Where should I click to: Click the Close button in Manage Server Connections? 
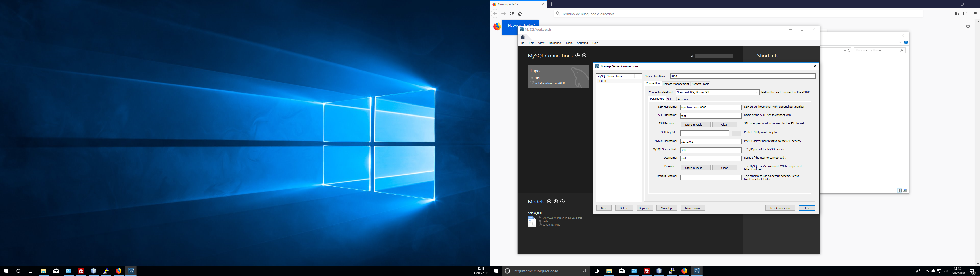(x=807, y=208)
